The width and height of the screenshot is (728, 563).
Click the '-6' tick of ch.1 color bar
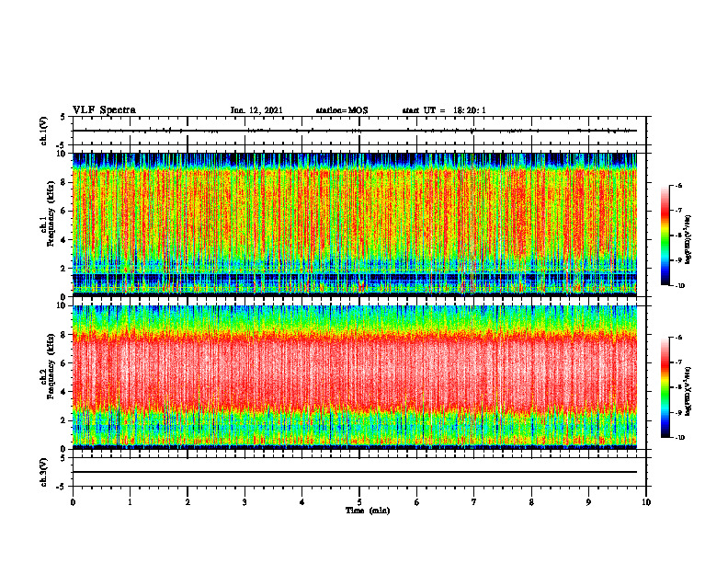tap(678, 185)
